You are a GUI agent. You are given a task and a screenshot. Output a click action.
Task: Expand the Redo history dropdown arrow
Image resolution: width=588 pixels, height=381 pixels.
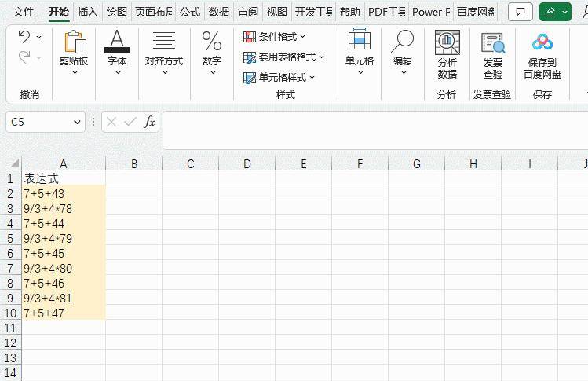tap(38, 58)
